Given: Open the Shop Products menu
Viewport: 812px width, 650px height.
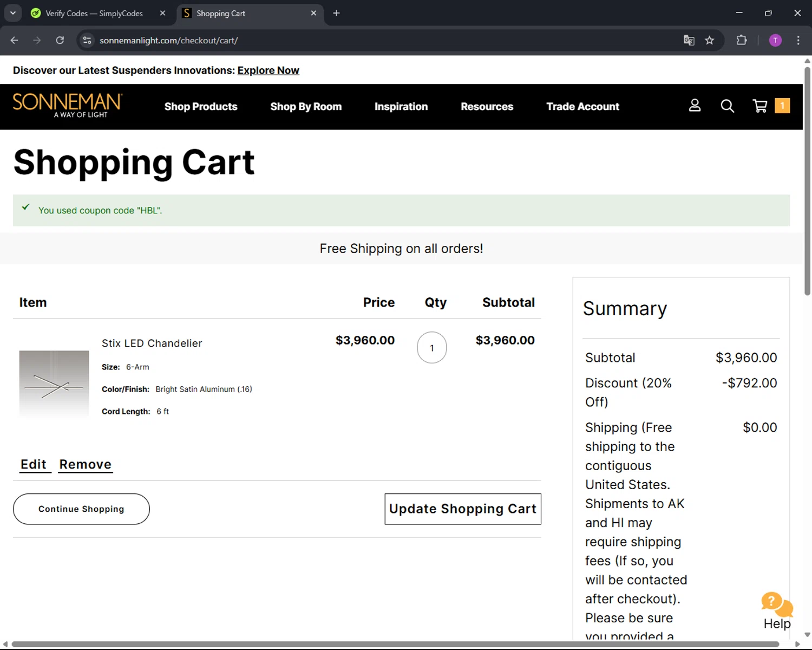Looking at the screenshot, I should (x=201, y=107).
